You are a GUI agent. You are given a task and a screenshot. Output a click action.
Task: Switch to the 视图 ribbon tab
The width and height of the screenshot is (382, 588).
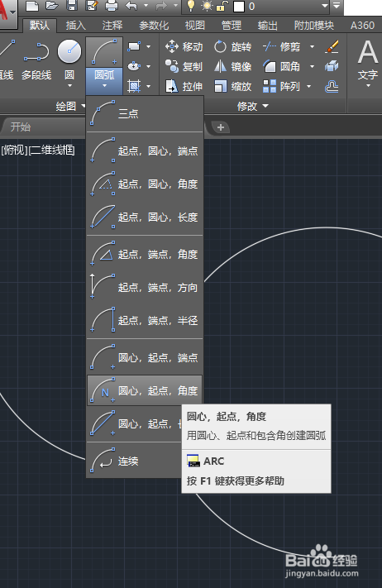point(195,25)
